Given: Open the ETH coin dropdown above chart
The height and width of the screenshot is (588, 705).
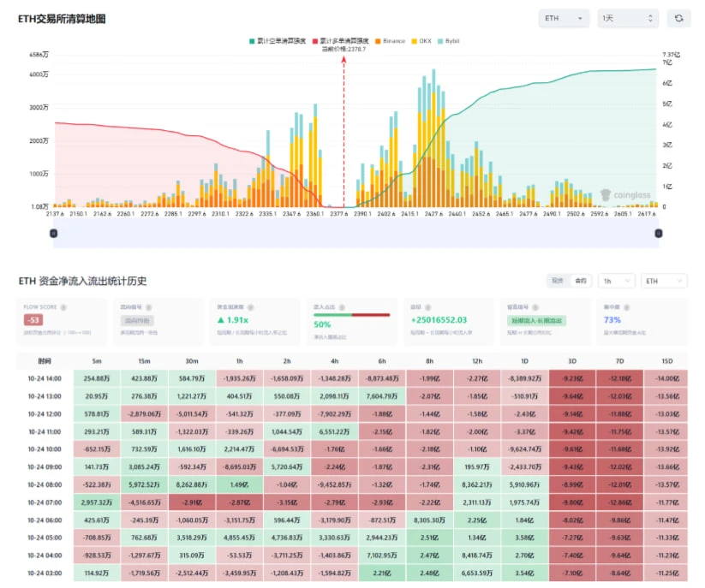Looking at the screenshot, I should (x=564, y=19).
